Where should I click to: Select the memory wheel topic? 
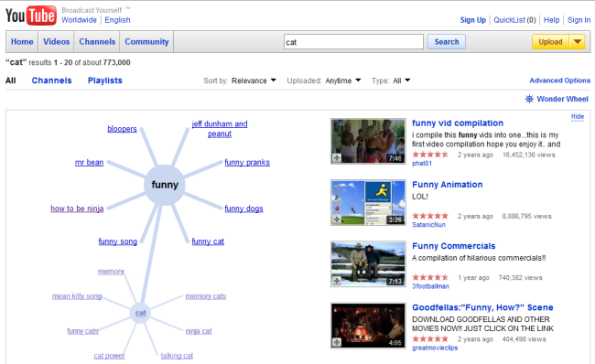point(111,272)
